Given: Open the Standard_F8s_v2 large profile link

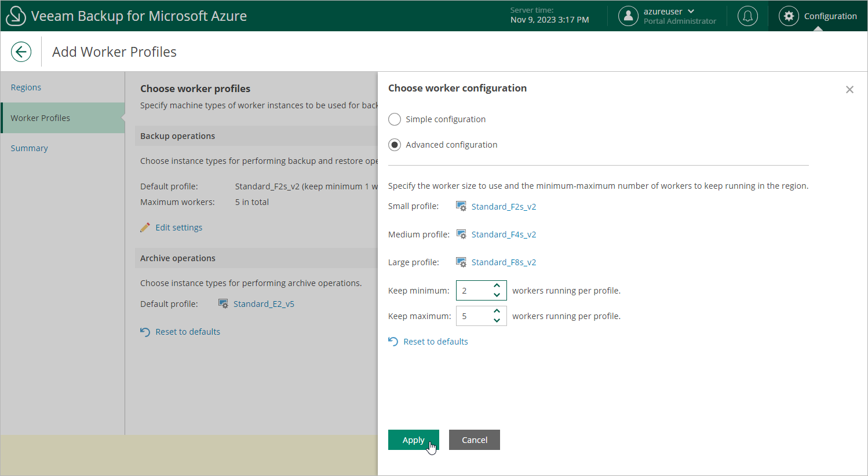Looking at the screenshot, I should point(504,262).
